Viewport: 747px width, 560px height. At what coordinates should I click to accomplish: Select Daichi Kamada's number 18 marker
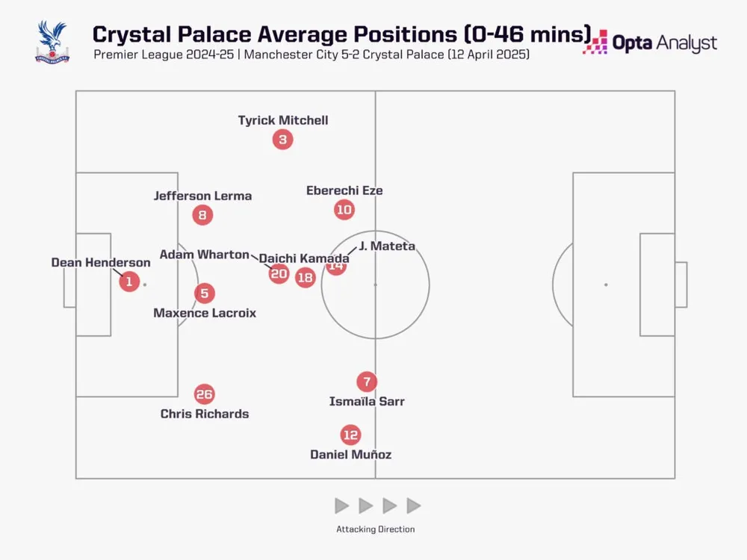[305, 278]
